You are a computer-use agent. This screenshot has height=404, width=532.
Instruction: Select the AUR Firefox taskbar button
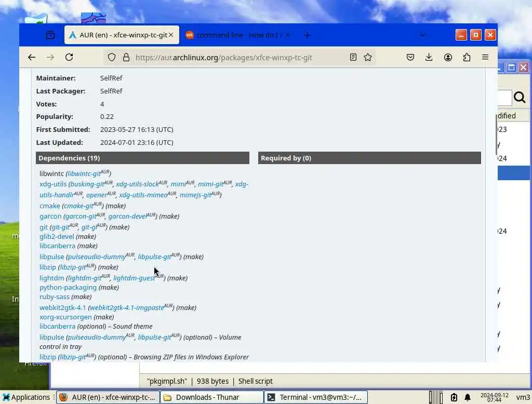(x=108, y=397)
